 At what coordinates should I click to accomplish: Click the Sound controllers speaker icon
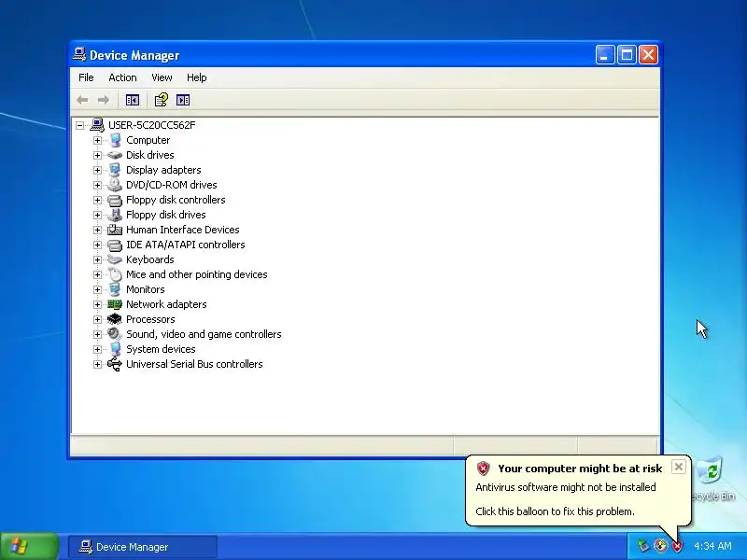coord(115,334)
